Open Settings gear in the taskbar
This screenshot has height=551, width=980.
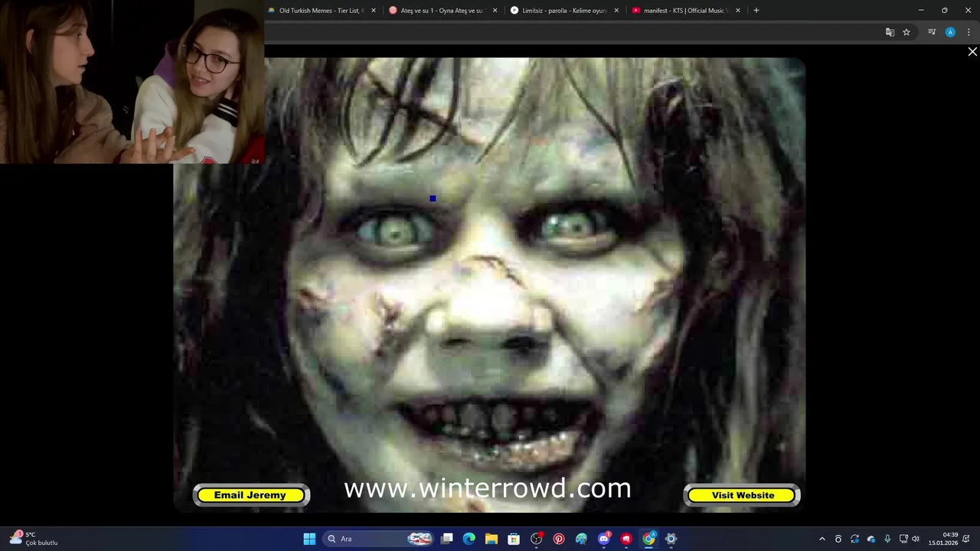tap(671, 539)
